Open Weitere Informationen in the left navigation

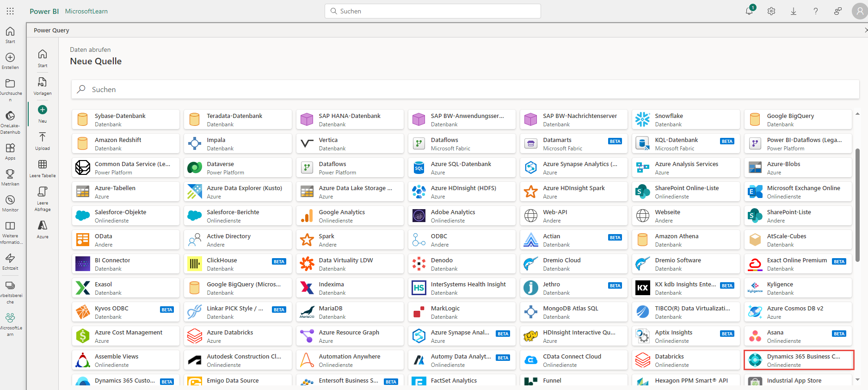[x=10, y=232]
